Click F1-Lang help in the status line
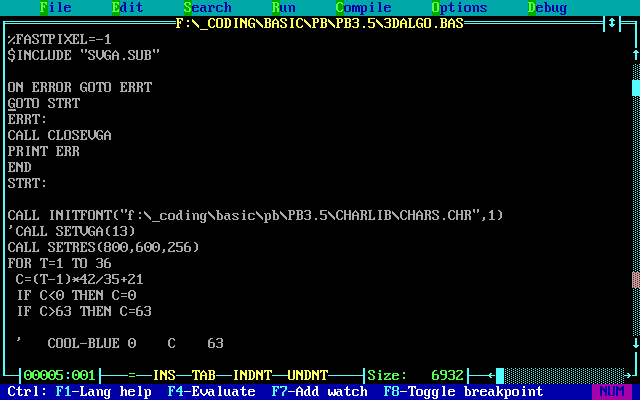The width and height of the screenshot is (640, 400). pyautogui.click(x=103, y=391)
